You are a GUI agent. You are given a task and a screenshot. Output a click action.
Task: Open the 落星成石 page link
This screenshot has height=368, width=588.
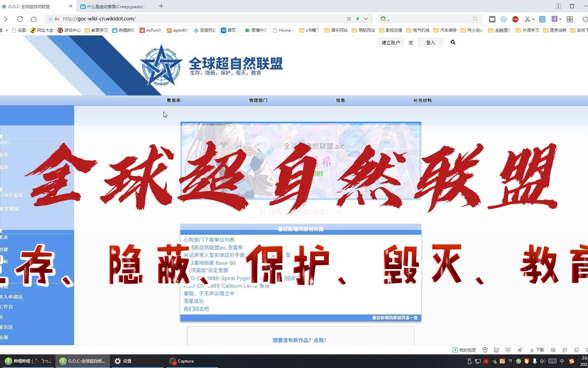[194, 301]
